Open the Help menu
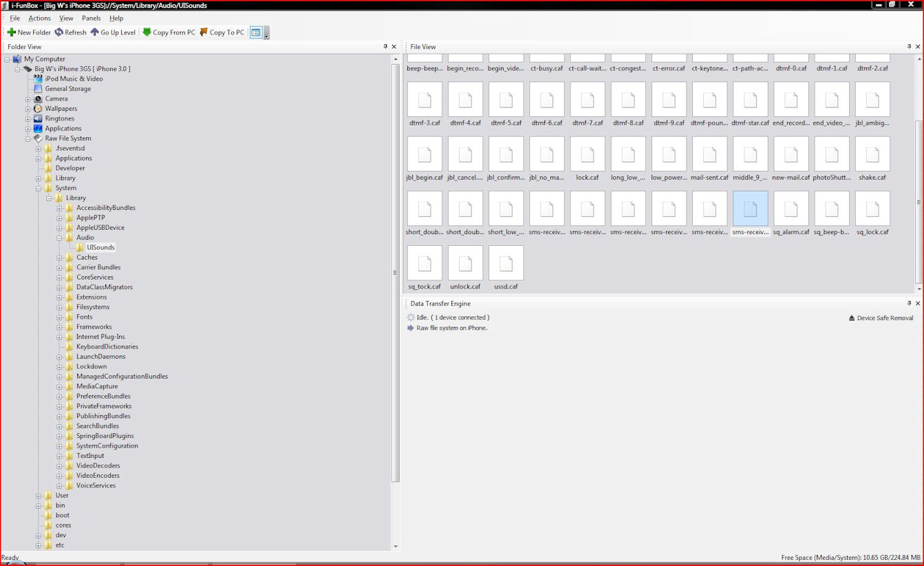This screenshot has height=566, width=924. click(x=116, y=18)
